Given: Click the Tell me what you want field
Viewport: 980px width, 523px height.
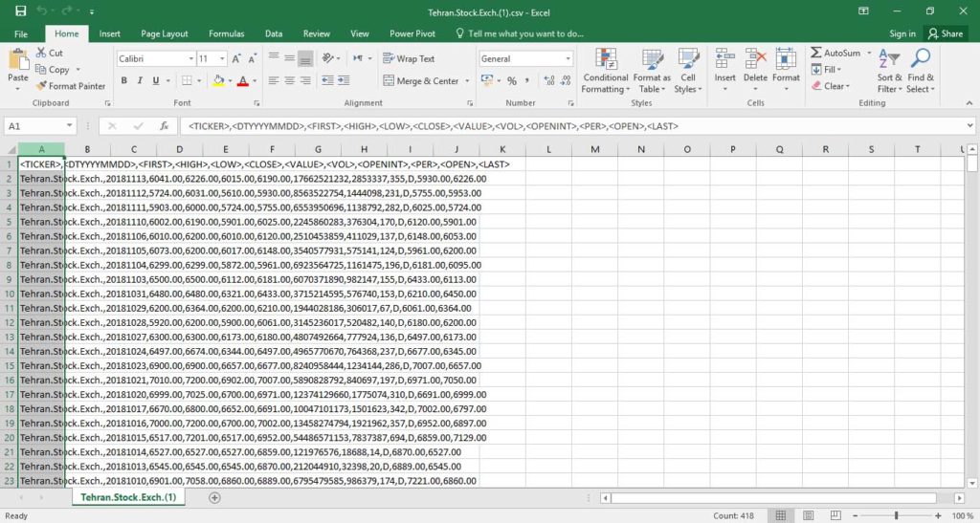Looking at the screenshot, I should pos(525,33).
